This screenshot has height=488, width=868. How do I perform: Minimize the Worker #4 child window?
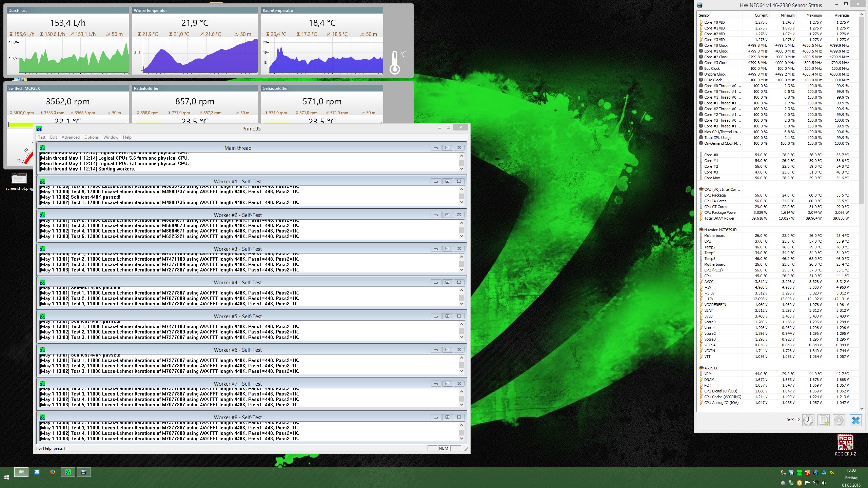click(x=436, y=282)
